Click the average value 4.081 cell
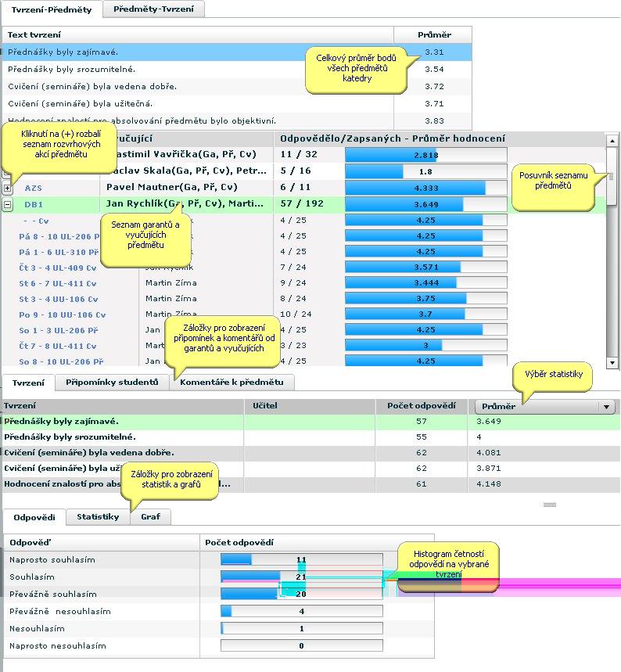 [489, 453]
